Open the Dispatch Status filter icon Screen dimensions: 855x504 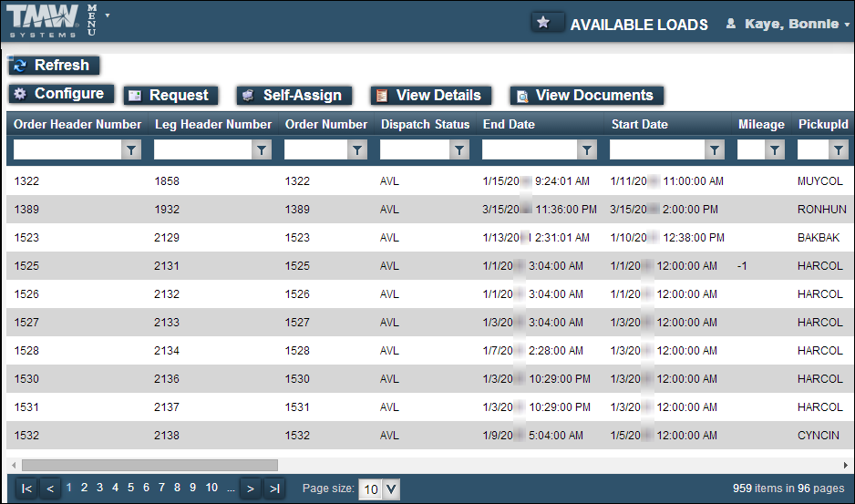(x=459, y=150)
